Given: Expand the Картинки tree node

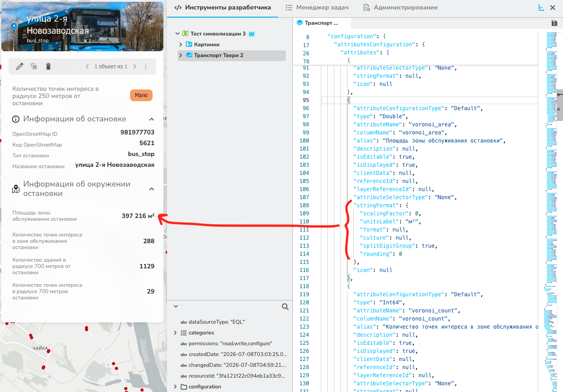Looking at the screenshot, I should (181, 45).
